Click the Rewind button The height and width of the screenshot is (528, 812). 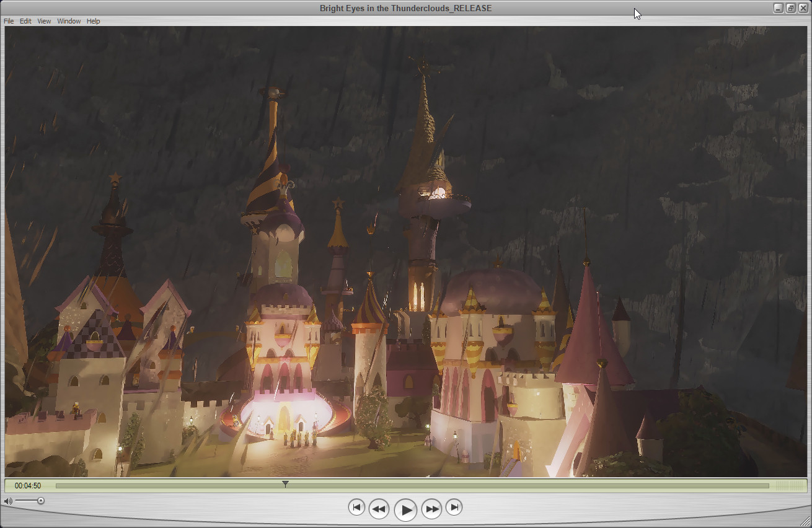pos(379,509)
